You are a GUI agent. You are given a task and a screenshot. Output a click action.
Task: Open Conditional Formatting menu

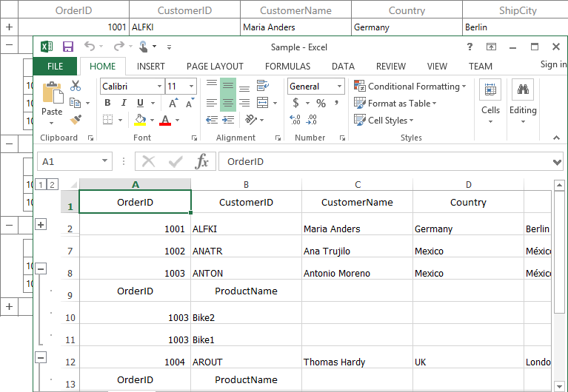(x=410, y=86)
